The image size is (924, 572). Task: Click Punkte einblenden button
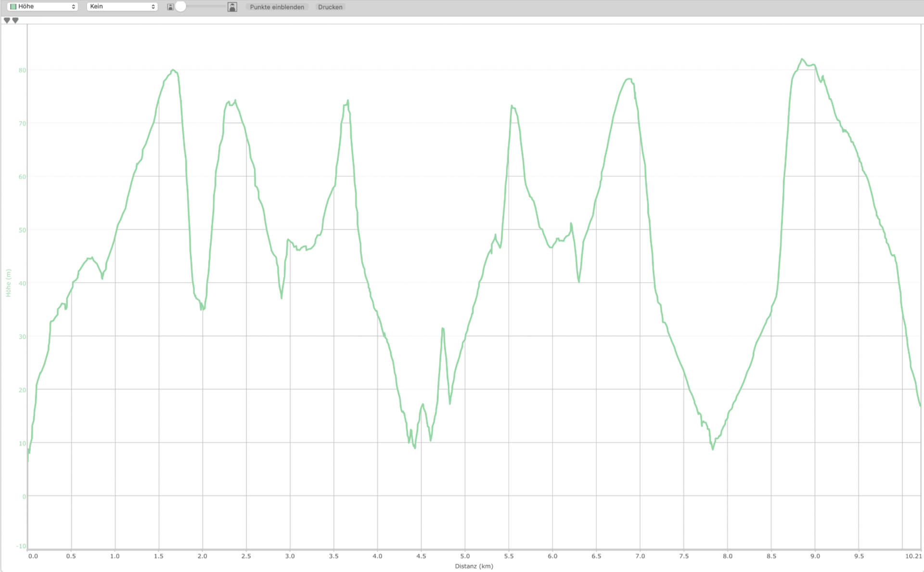[x=277, y=7]
